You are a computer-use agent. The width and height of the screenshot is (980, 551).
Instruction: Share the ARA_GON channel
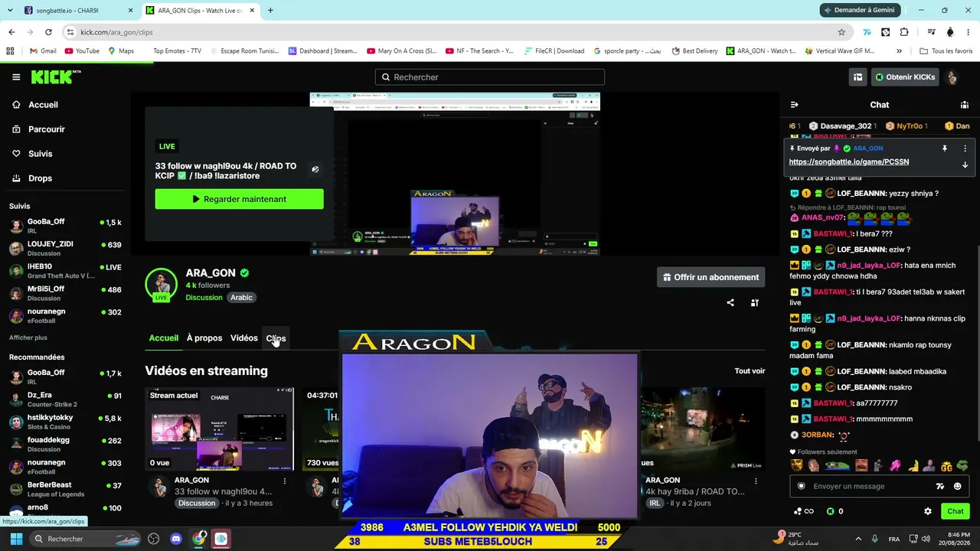[x=730, y=302]
